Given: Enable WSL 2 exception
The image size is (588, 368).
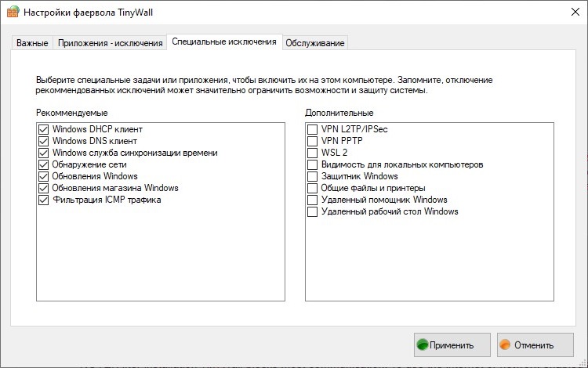Looking at the screenshot, I should coord(313,153).
